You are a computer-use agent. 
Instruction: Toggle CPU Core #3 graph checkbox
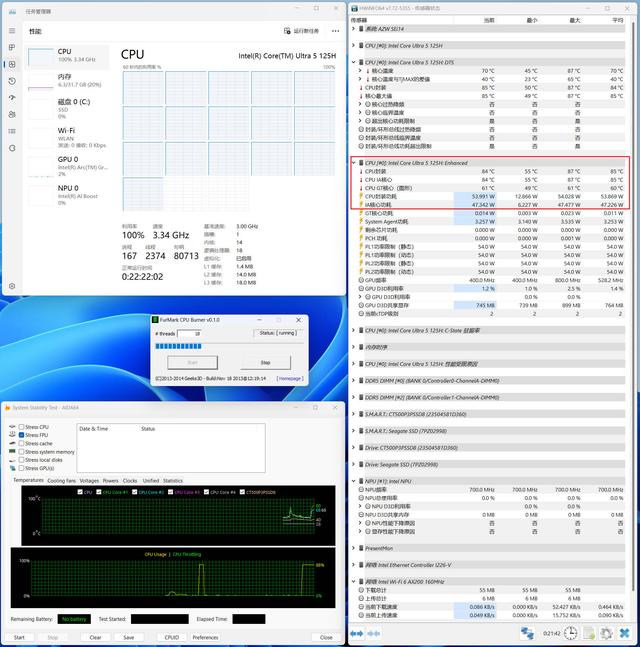[170, 492]
